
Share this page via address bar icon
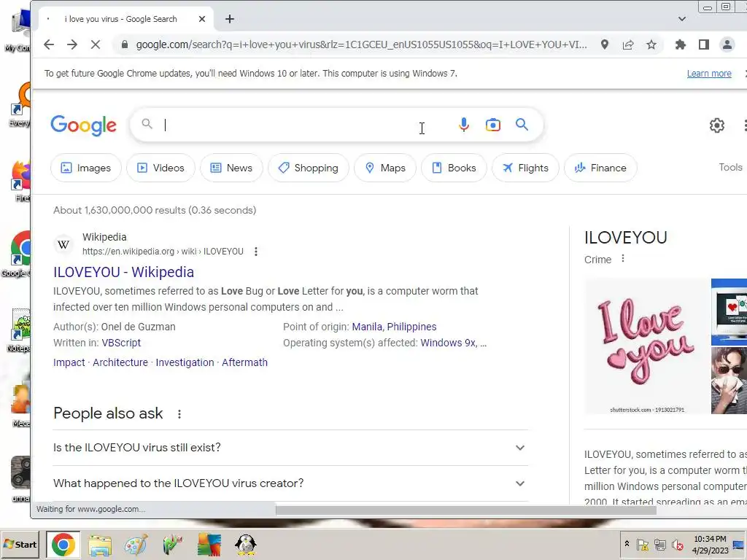pos(628,44)
